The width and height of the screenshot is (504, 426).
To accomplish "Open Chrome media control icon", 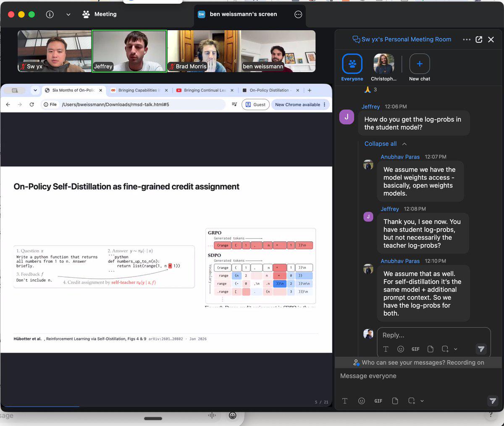I will [x=234, y=105].
